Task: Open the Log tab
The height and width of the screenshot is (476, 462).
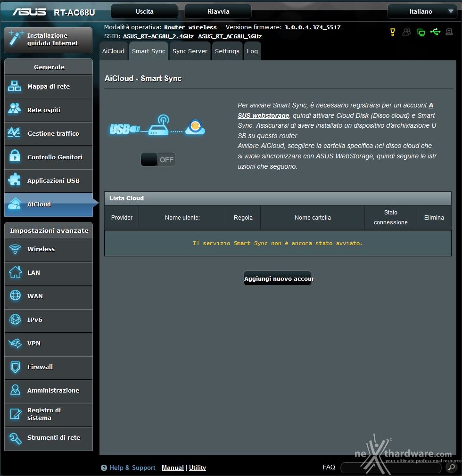Action: pos(252,51)
